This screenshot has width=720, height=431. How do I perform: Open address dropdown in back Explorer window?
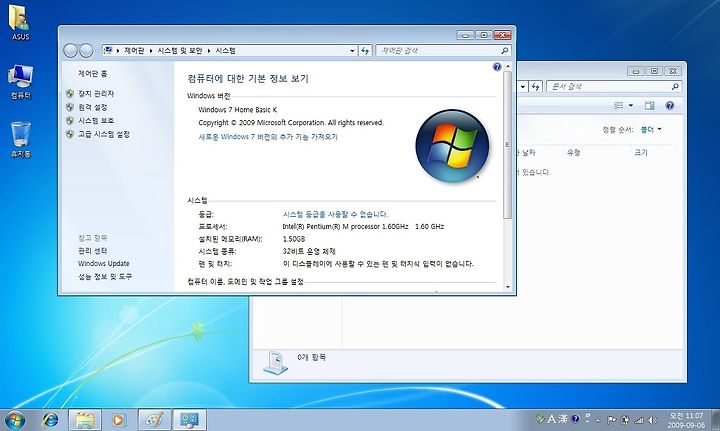[x=523, y=86]
